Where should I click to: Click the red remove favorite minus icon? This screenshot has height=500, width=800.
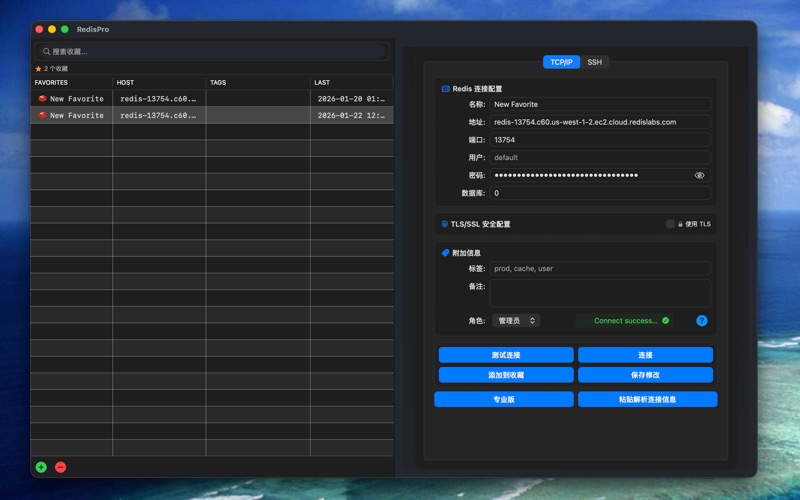(x=60, y=467)
